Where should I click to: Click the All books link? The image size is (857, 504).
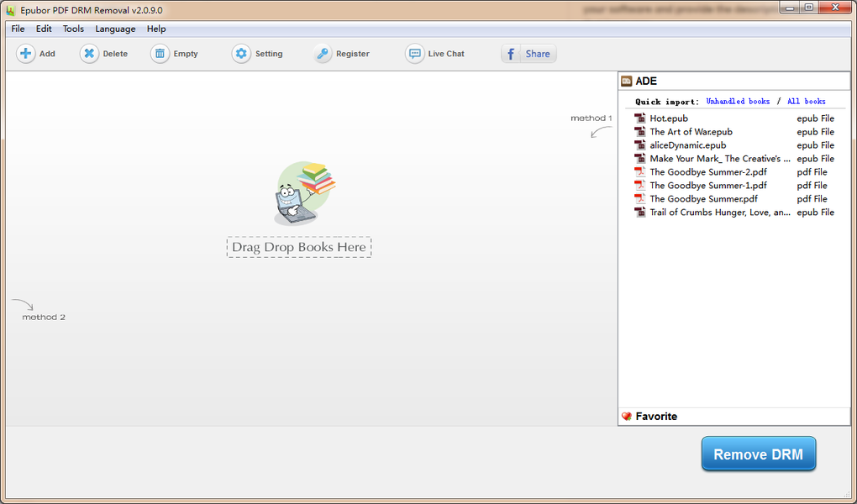tap(807, 101)
